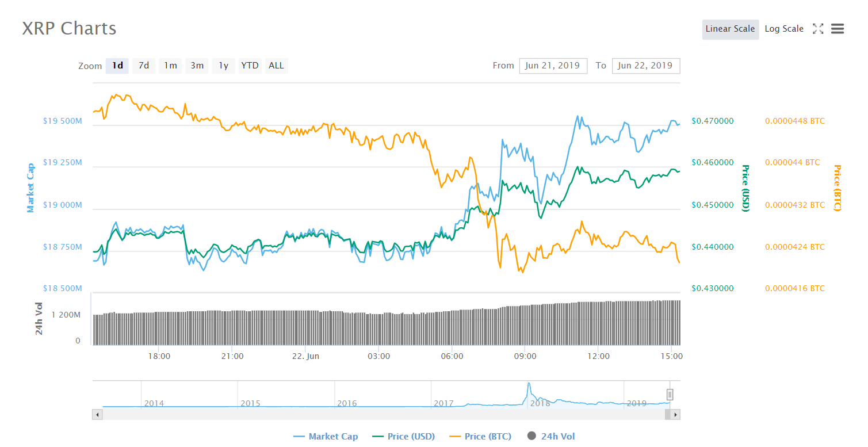Edit the To date field
Image resolution: width=868 pixels, height=447 pixels.
point(646,66)
